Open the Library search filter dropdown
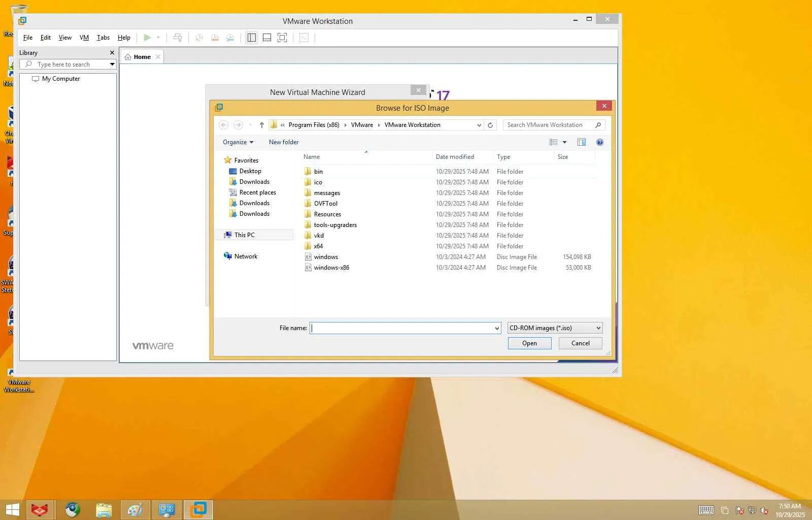This screenshot has height=520, width=812. 112,64
